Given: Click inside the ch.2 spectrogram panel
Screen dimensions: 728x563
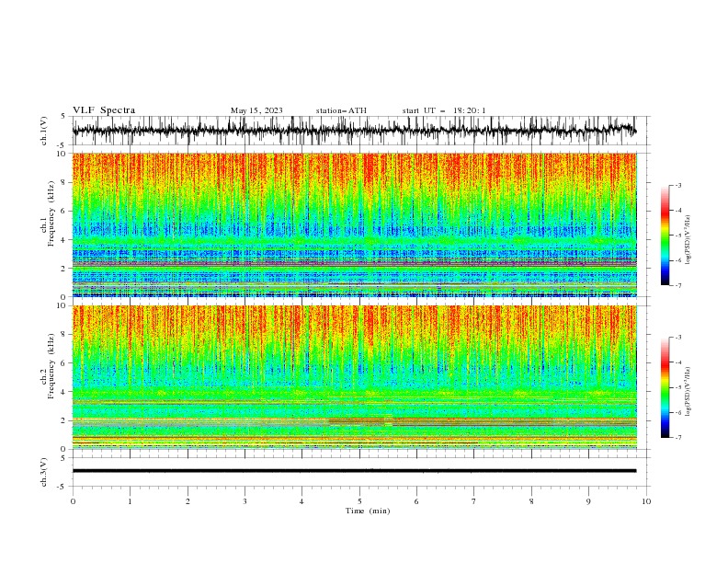Looking at the screenshot, I should click(x=354, y=377).
